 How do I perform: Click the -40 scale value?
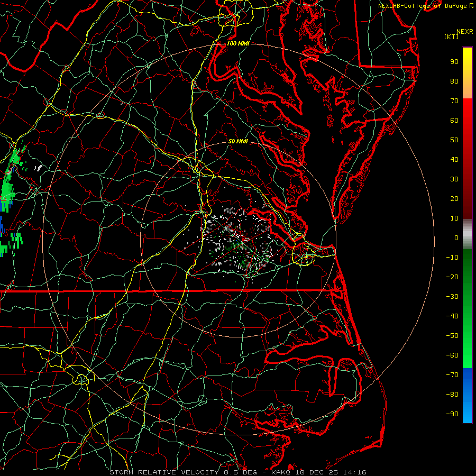click(x=452, y=316)
